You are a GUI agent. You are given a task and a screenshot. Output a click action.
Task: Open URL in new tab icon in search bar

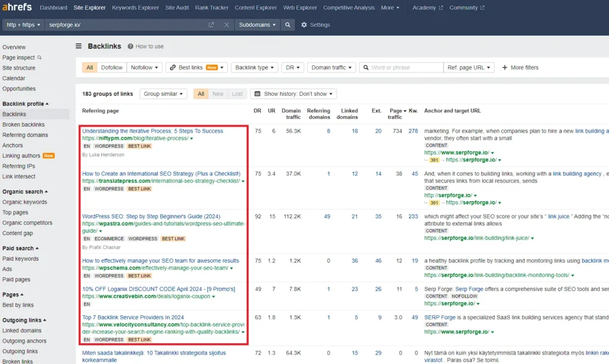[211, 24]
